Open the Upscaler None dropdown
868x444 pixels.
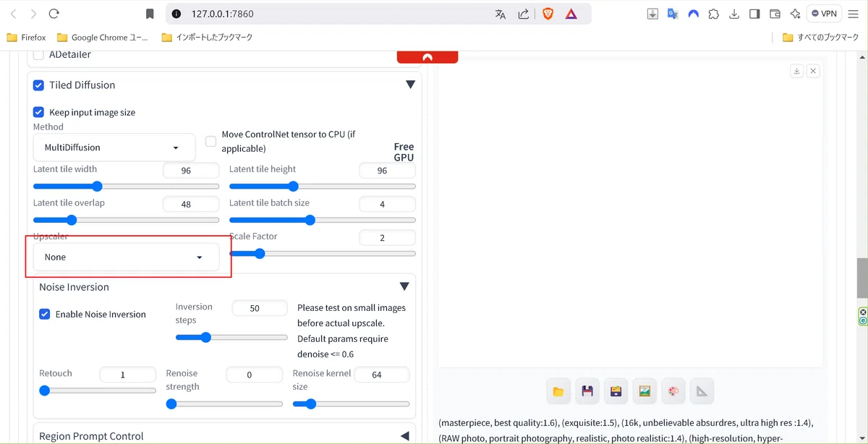click(x=126, y=257)
